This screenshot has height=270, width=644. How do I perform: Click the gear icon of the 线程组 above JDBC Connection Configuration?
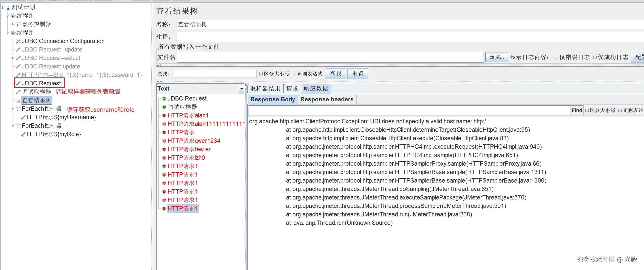coord(13,33)
